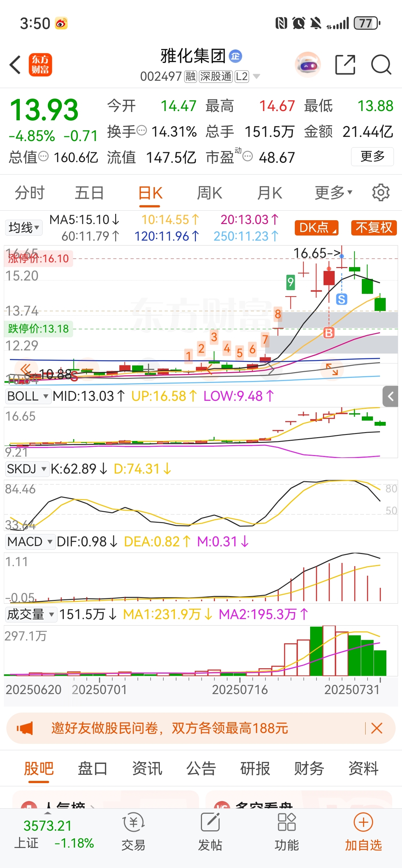This screenshot has height=868, width=402.
Task: Tap the current price 13.93
Action: (x=44, y=109)
